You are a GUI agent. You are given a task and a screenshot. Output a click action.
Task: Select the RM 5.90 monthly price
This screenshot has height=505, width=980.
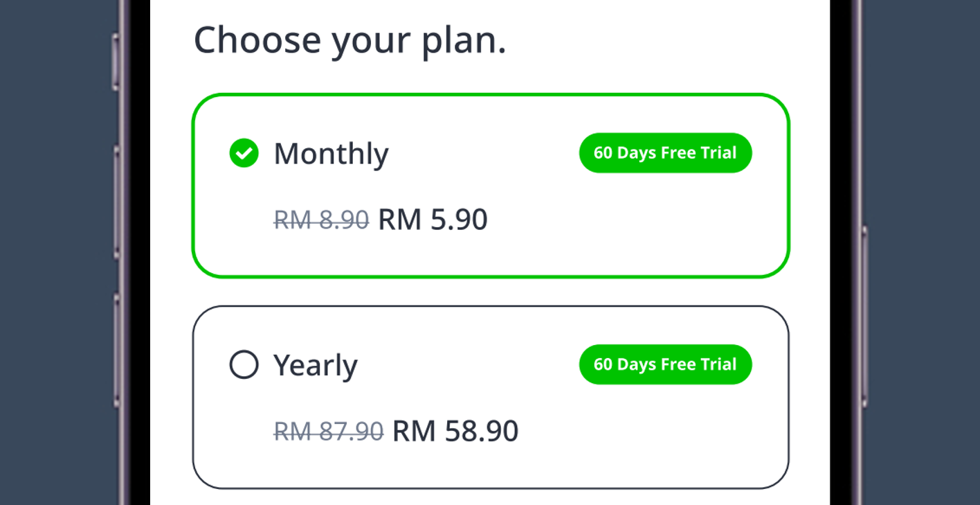click(x=433, y=220)
